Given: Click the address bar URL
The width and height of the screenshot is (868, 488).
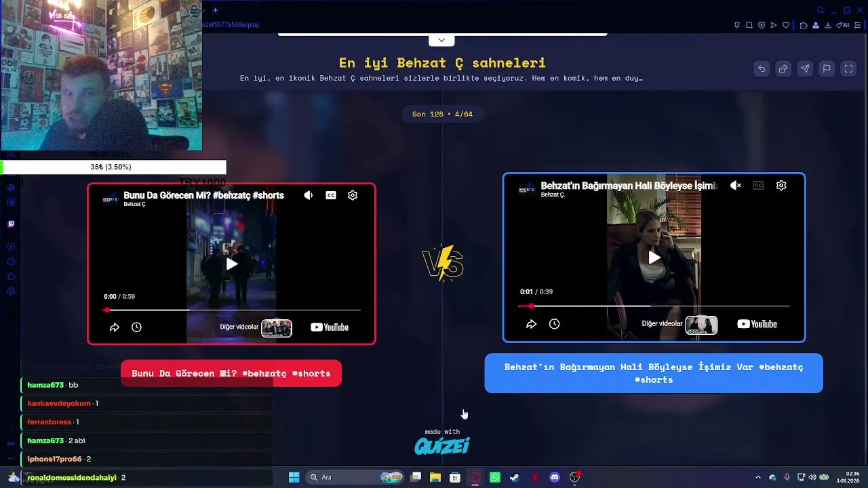Looking at the screenshot, I should click(x=231, y=25).
